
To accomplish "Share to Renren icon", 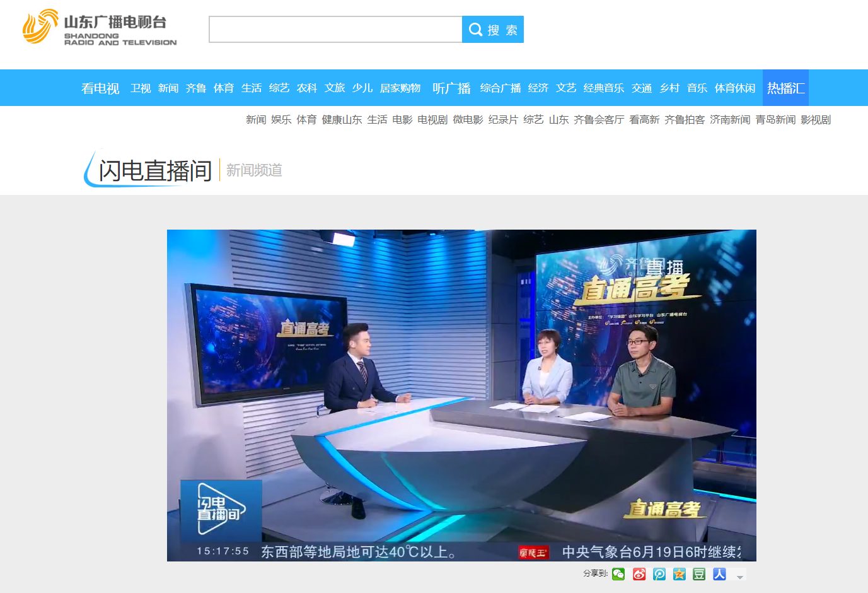I will tap(719, 574).
